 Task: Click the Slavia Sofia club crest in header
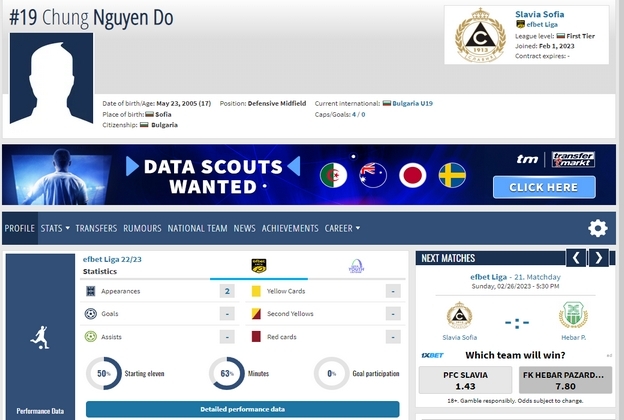coord(480,36)
